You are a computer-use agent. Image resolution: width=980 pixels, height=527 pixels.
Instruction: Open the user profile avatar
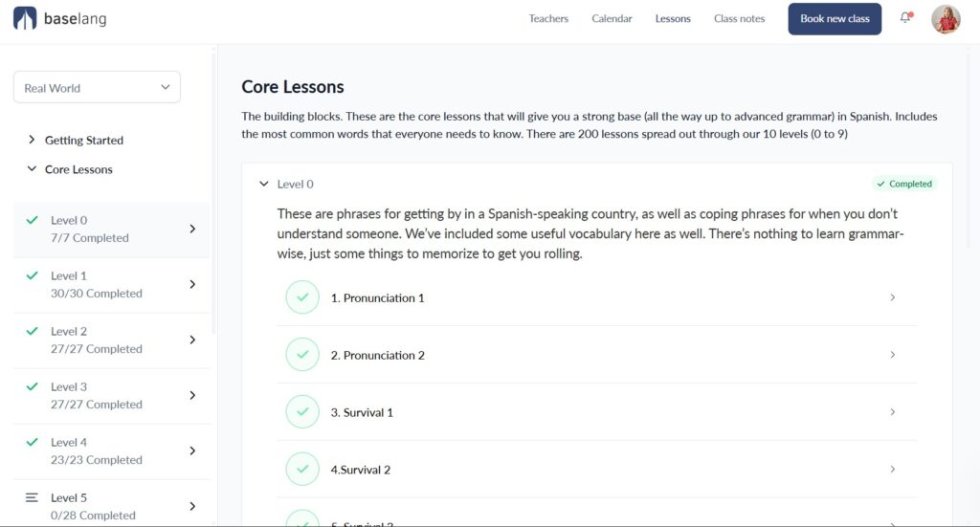pos(946,19)
